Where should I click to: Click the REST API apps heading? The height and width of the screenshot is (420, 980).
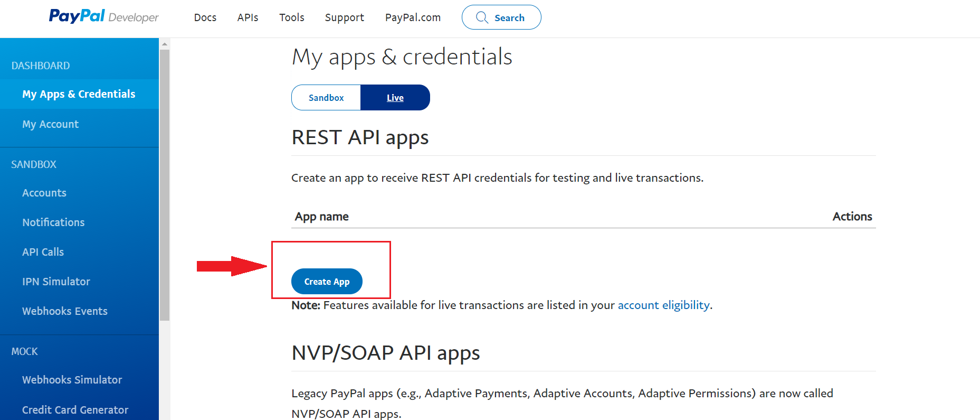(x=360, y=137)
